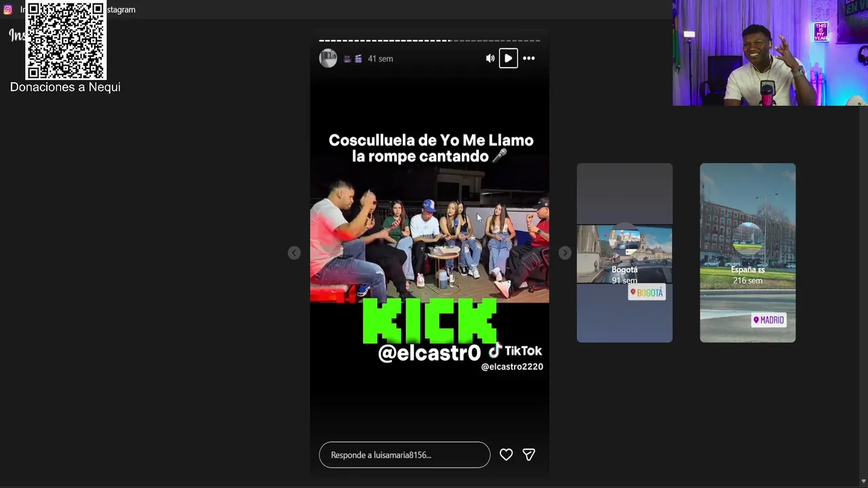Viewport: 868px width, 488px height.
Task: Like the story with heart icon
Action: point(506,455)
